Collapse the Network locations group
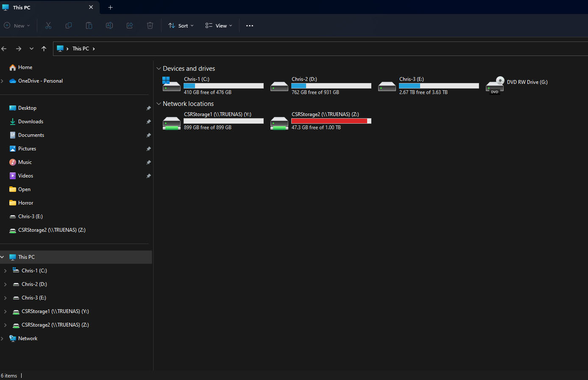 tap(159, 104)
